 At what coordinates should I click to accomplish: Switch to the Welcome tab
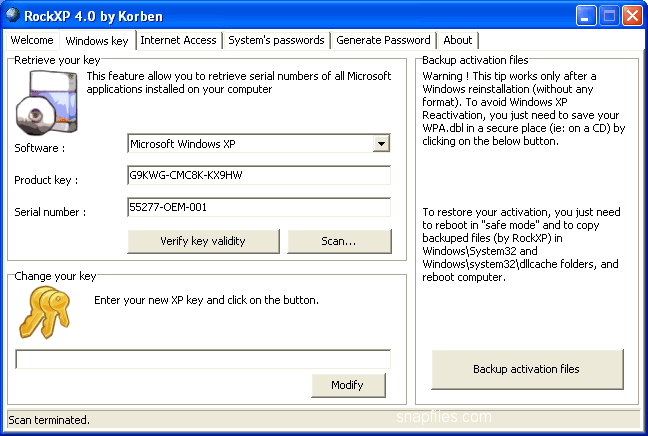pos(32,41)
